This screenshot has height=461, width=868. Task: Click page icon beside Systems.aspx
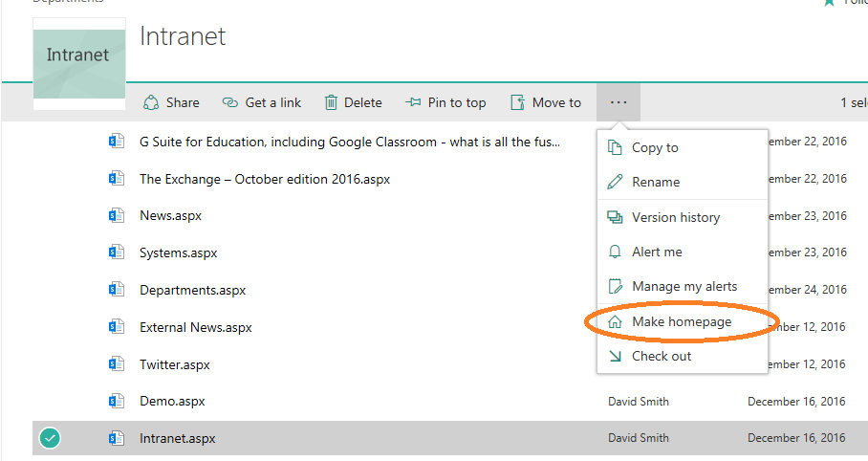tap(117, 252)
